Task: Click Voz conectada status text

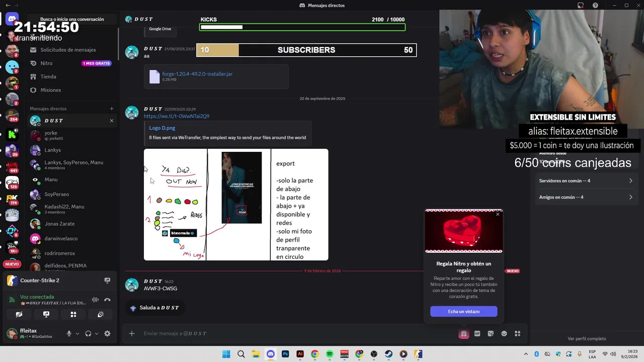Action: [x=37, y=297]
